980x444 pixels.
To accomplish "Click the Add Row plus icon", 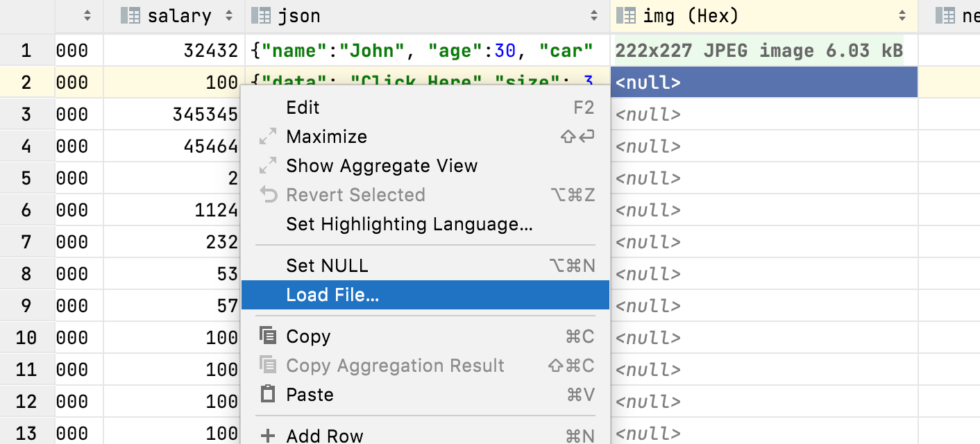I will pos(267,436).
